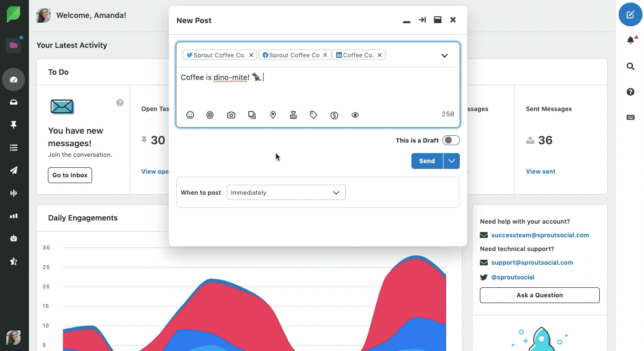Click the New Post title text
The height and width of the screenshot is (351, 644).
[x=194, y=21]
